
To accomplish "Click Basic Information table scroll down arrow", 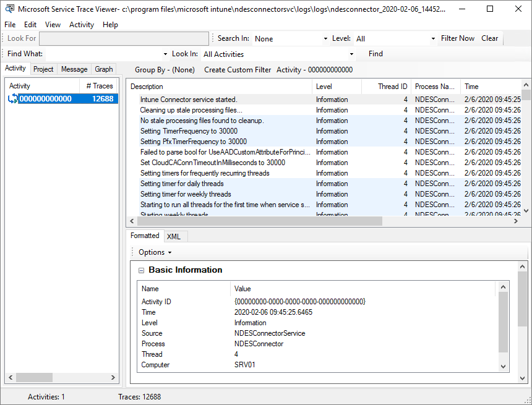I will tap(503, 366).
